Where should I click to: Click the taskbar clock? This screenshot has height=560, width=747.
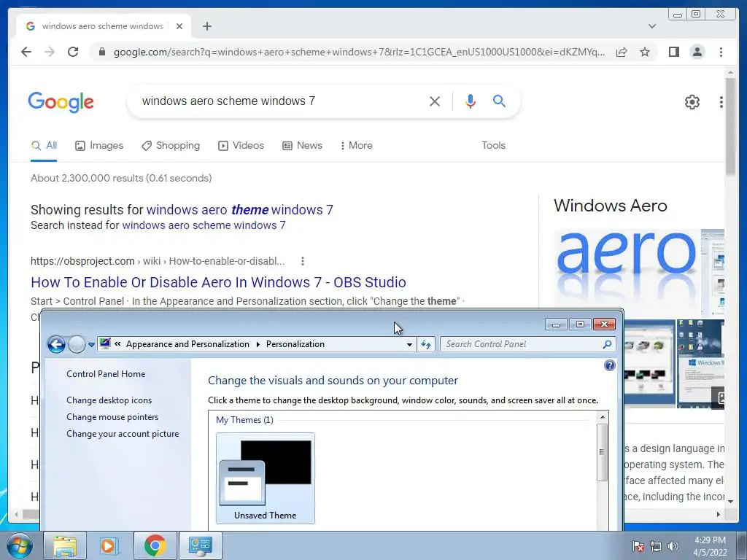(710, 546)
